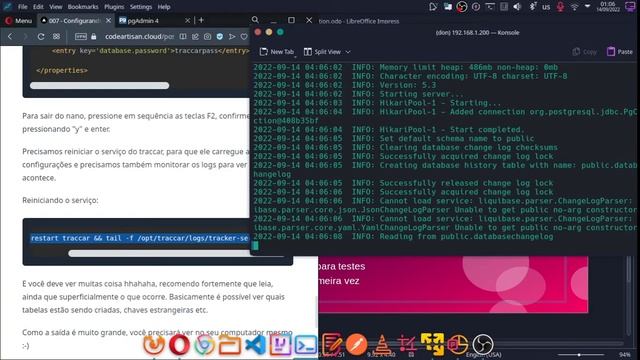The width and height of the screenshot is (640, 360).
Task: Launch IntelliJ IDEA from the dock
Action: point(280,345)
